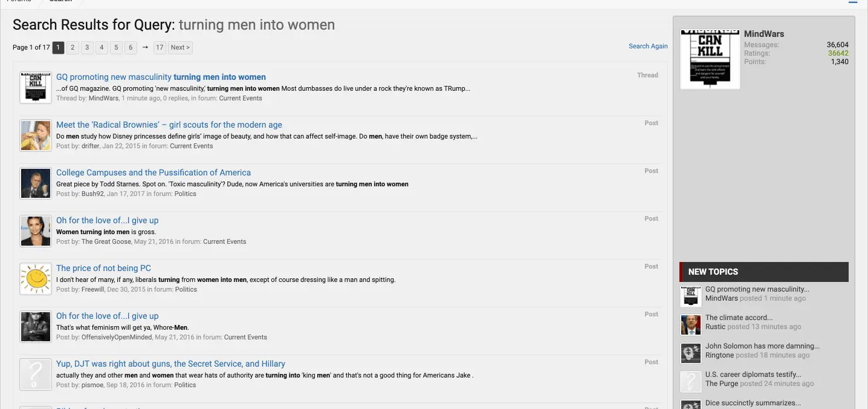Click Bush92's avatar next to College Campuses post

36,183
